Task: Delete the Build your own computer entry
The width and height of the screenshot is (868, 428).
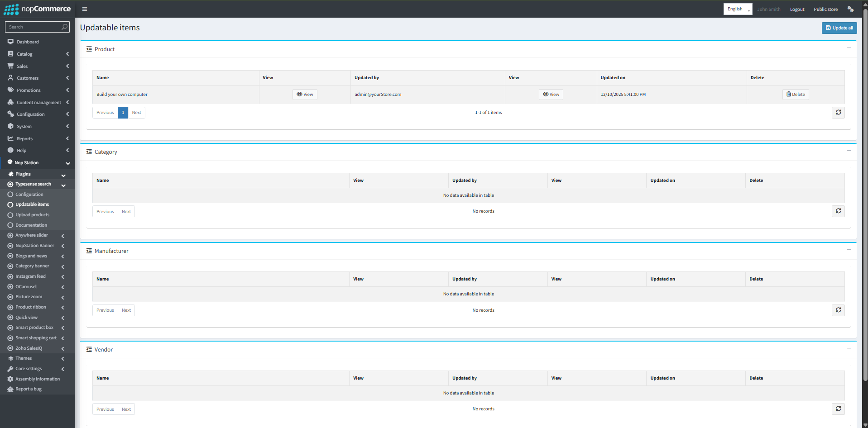Action: (796, 95)
